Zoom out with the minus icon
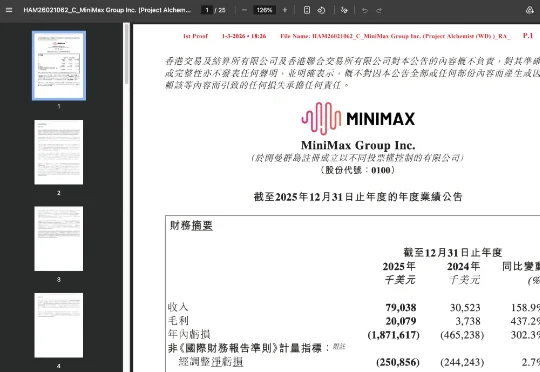540x372 pixels. tap(244, 10)
